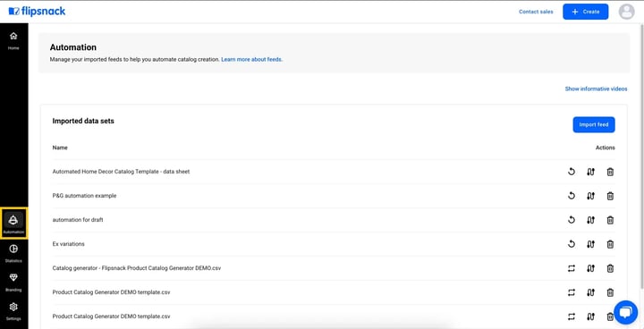Delete the Ex variations data set
Viewport: 644px width, 329px height.
click(610, 244)
